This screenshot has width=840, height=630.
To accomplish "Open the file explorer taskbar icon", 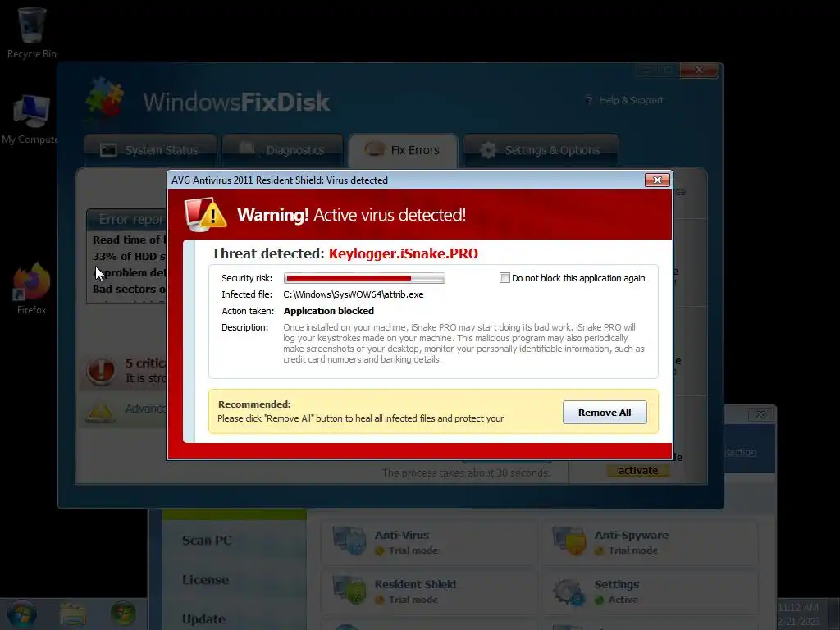I will click(73, 614).
